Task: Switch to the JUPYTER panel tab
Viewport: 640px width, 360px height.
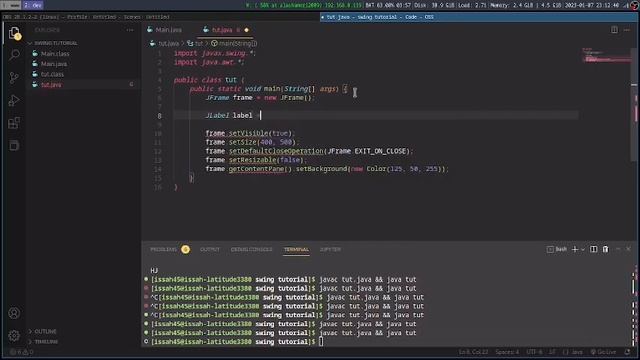Action: tap(330, 249)
